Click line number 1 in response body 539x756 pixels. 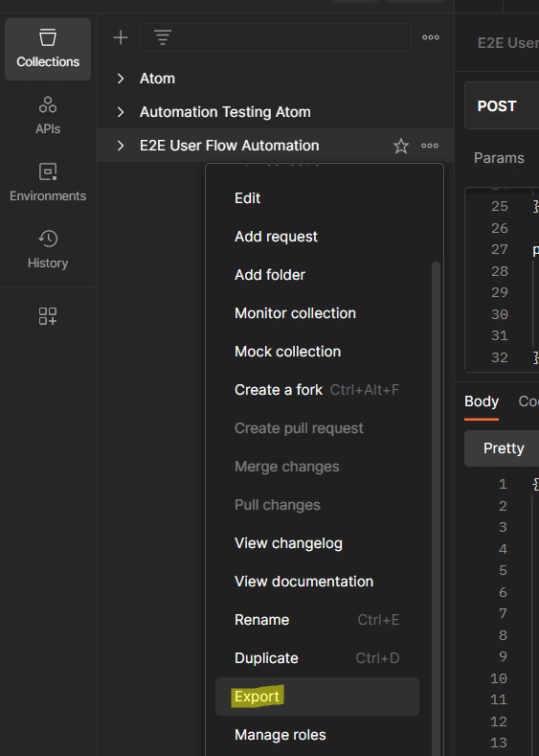[x=503, y=484]
